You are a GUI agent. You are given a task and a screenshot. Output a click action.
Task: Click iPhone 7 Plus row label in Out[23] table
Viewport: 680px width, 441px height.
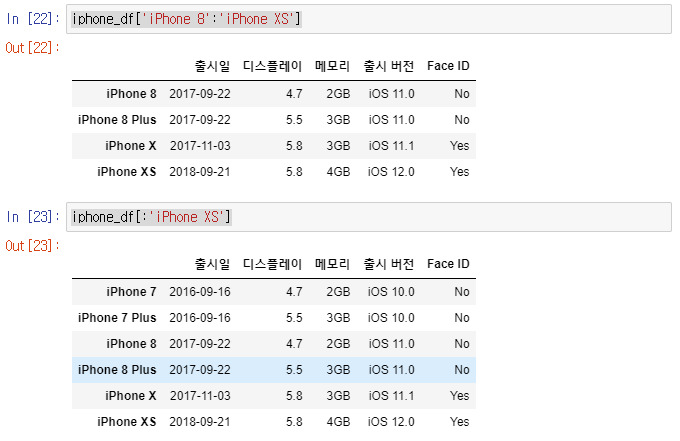tap(117, 318)
